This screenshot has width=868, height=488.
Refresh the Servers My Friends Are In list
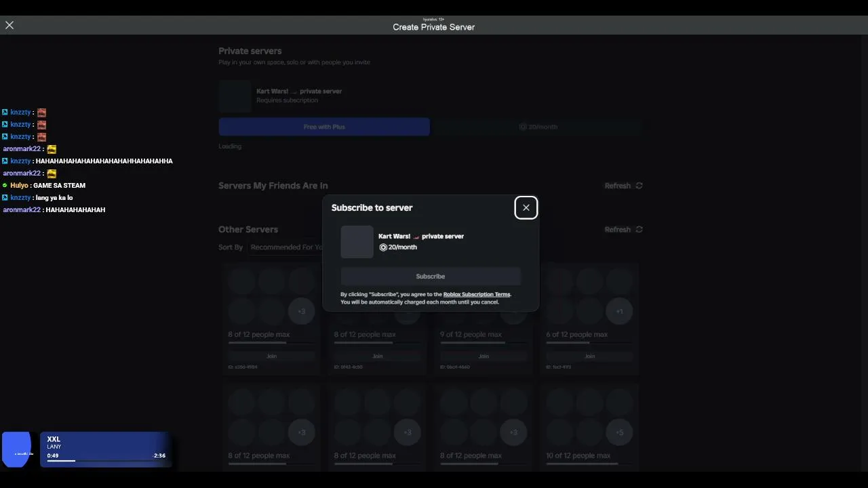point(624,186)
